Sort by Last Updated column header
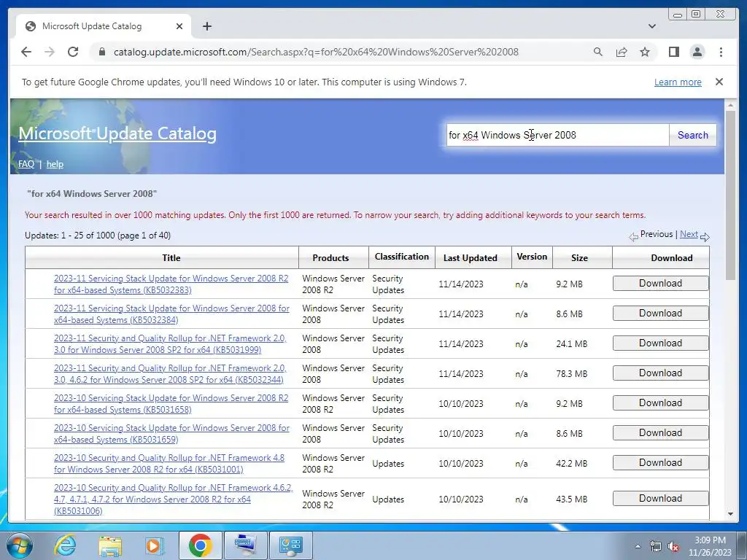The width and height of the screenshot is (747, 560). pos(471,258)
